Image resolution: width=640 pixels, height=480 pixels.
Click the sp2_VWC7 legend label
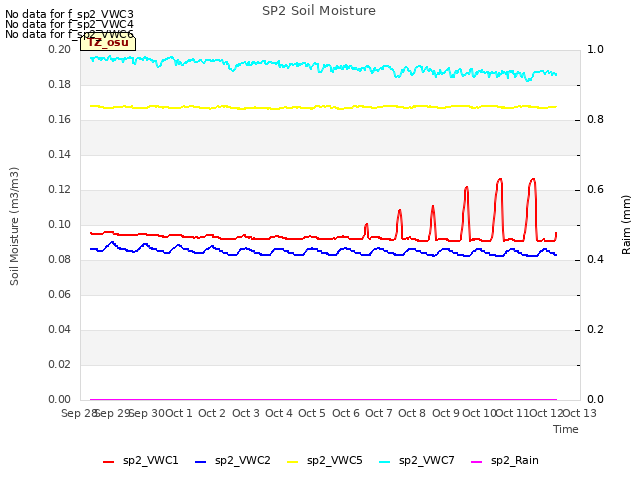tap(427, 461)
